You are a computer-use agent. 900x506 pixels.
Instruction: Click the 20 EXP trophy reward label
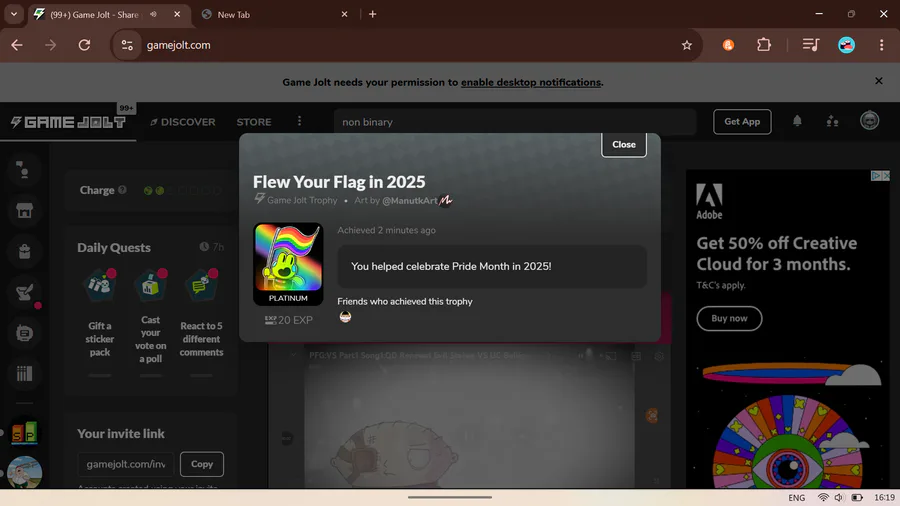(289, 320)
